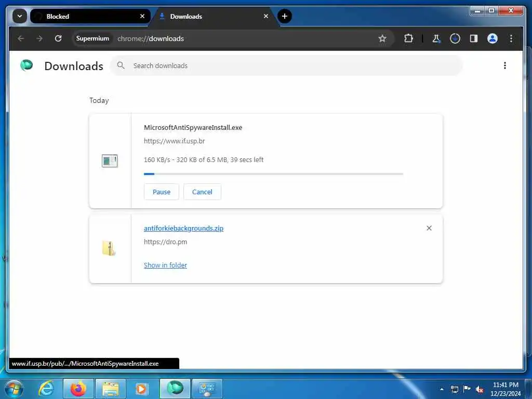Close the Downloads tab

[x=266, y=16]
